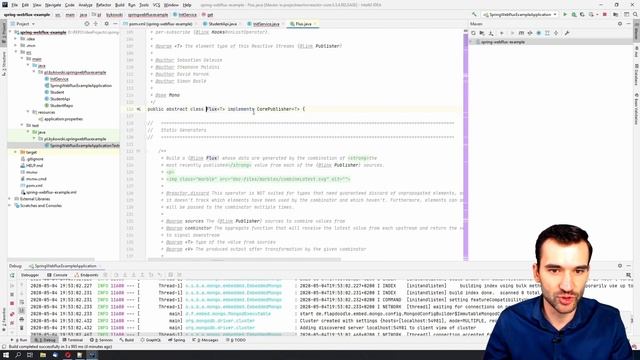The image size is (640, 360).
Task: Select HELP.md in the Project tree
Action: [34, 166]
